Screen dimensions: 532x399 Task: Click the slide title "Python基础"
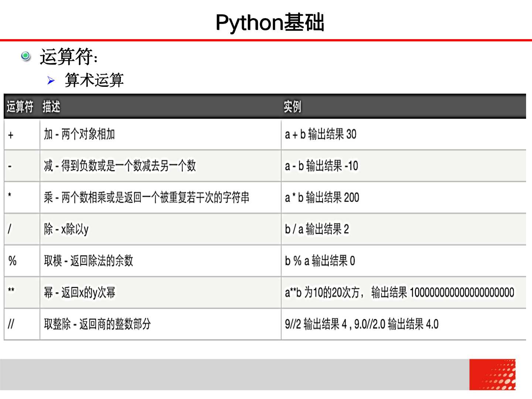[x=270, y=23]
